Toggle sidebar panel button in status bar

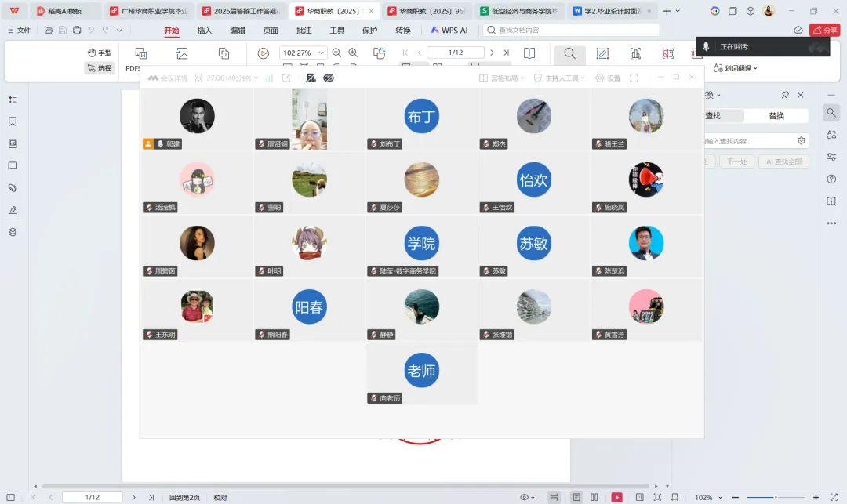point(10,497)
